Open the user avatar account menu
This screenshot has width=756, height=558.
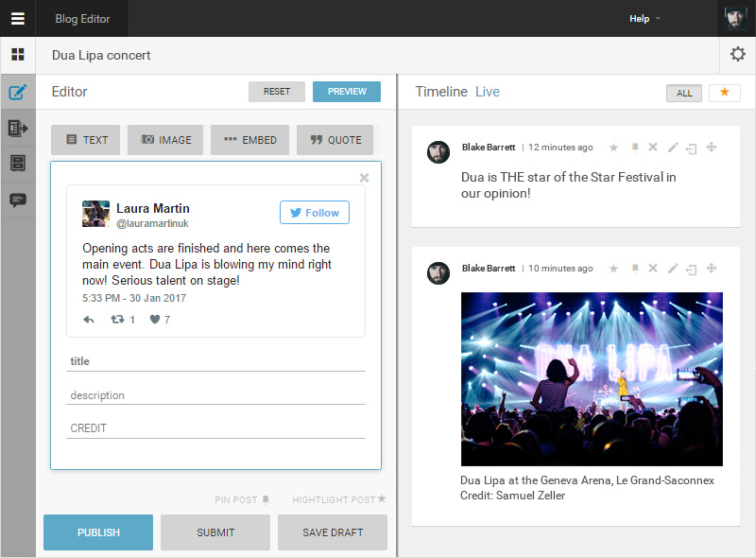pyautogui.click(x=735, y=18)
